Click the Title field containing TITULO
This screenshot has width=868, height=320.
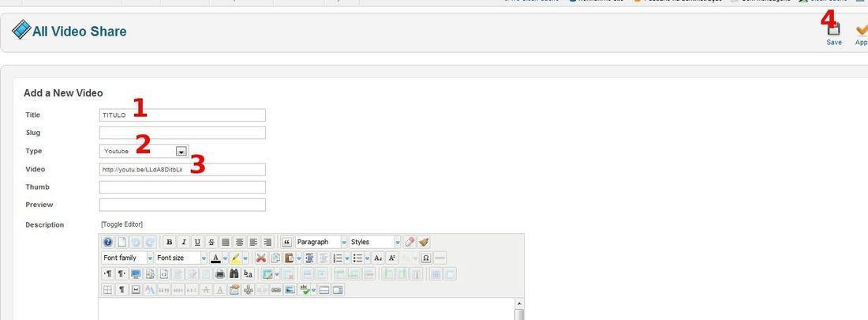(183, 115)
